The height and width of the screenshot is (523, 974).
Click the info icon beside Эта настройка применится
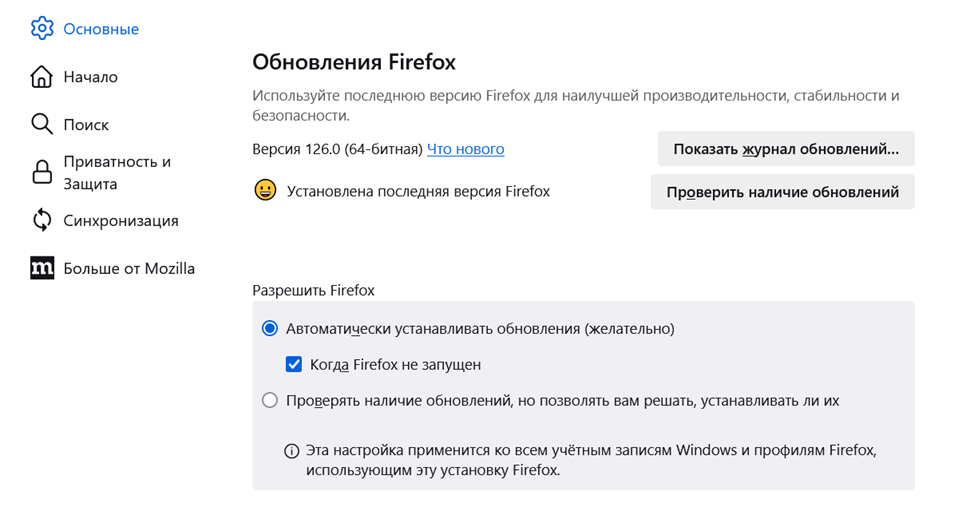tap(291, 451)
